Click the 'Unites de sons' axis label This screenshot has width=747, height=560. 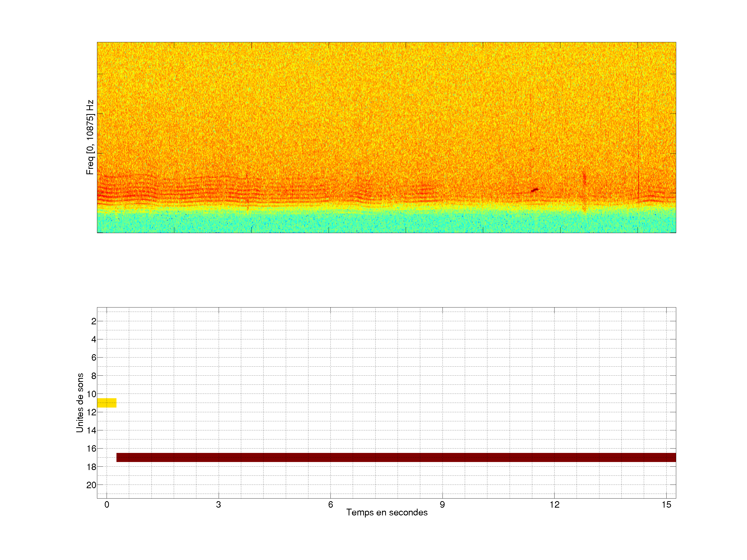pyautogui.click(x=80, y=403)
